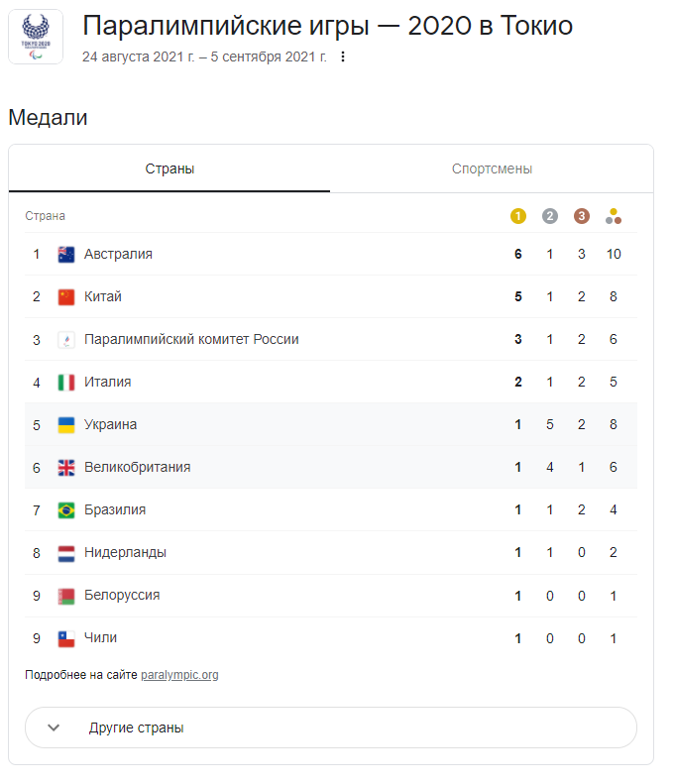Screen dimensions: 674x784
Task: Click the Tokyo 2020 Paralympics logo
Action: 36,37
